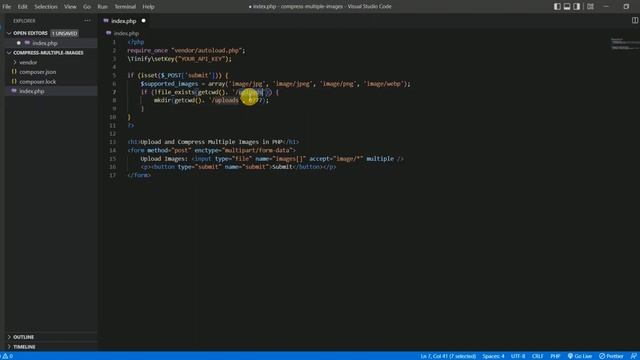The height and width of the screenshot is (360, 640).
Task: Click line number 17 in gutter
Action: point(113,176)
